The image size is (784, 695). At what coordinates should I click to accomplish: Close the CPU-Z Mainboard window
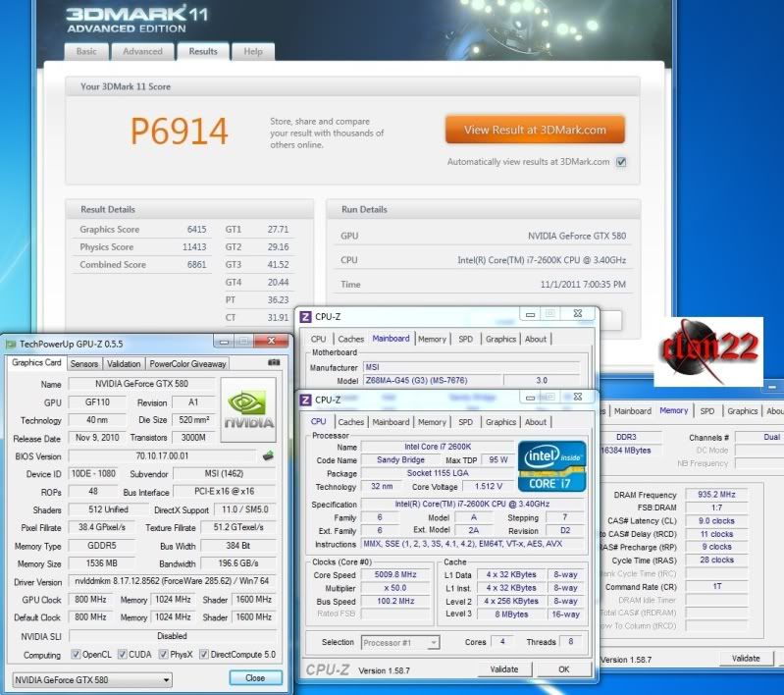[x=578, y=314]
